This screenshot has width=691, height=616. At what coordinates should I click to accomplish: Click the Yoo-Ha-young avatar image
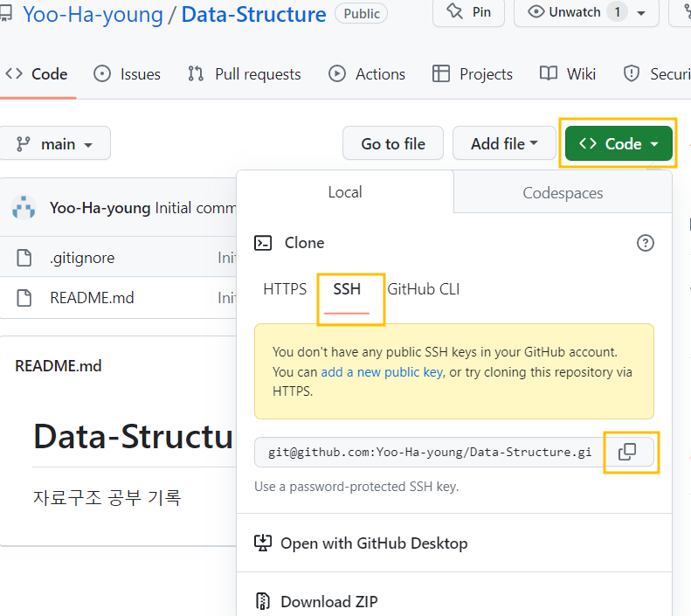[x=24, y=208]
